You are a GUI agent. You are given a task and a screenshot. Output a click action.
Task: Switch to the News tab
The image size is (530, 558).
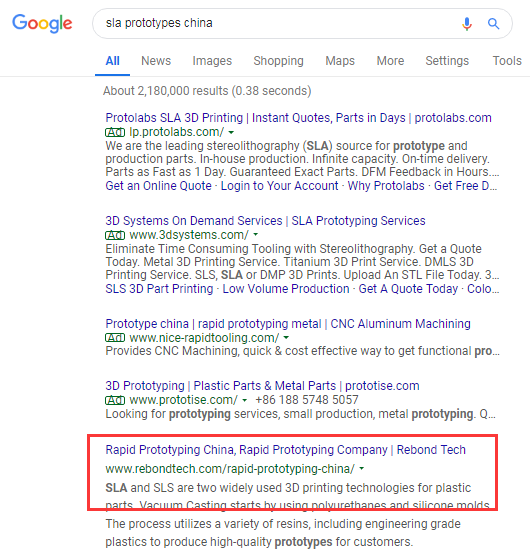coord(156,61)
